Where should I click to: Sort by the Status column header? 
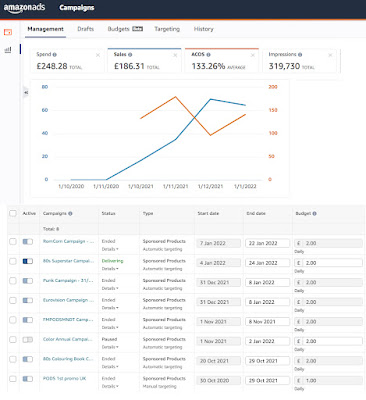[x=108, y=213]
